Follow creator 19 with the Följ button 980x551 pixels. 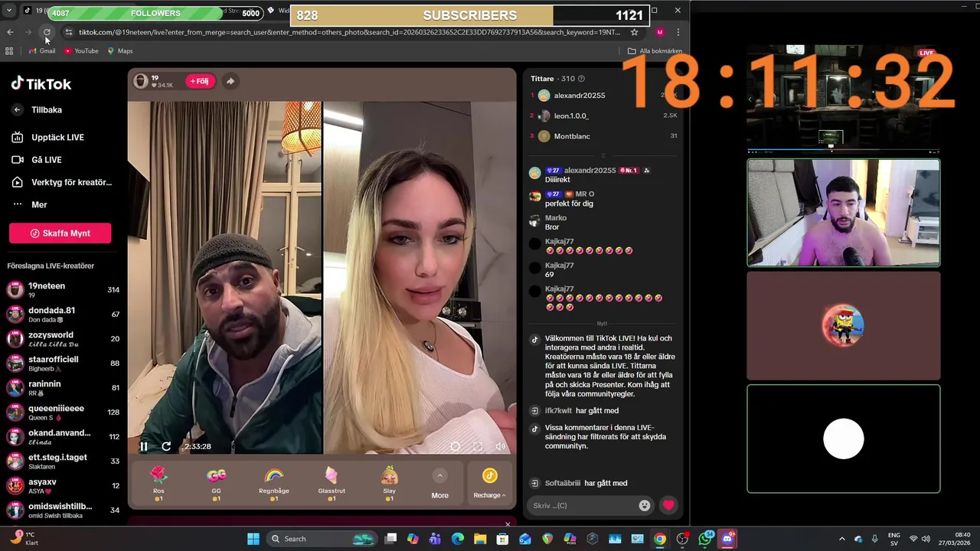199,81
